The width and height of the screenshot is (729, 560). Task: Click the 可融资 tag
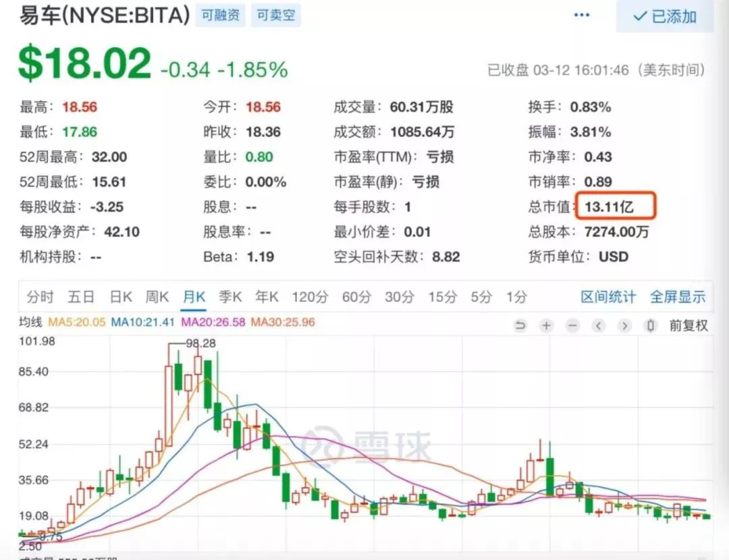coord(220,16)
